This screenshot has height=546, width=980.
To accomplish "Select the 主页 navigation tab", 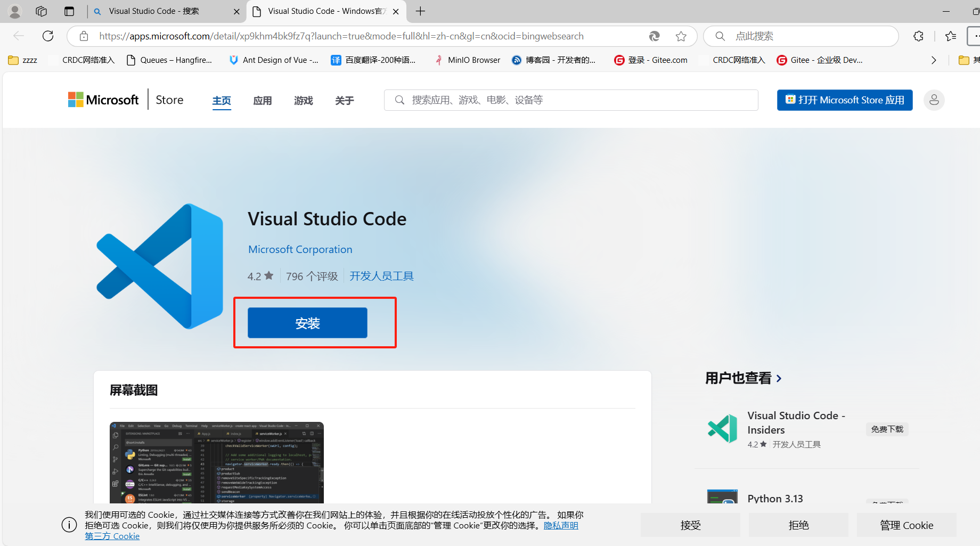I will (222, 101).
